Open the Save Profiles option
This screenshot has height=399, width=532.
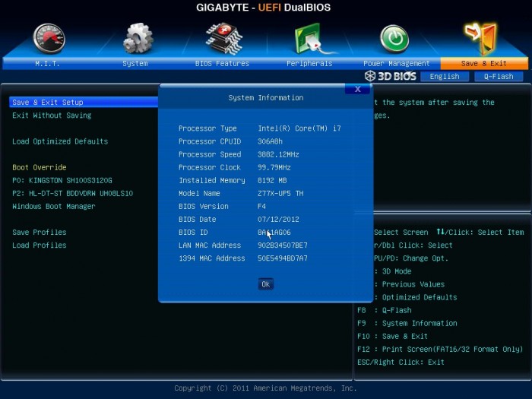tap(40, 233)
